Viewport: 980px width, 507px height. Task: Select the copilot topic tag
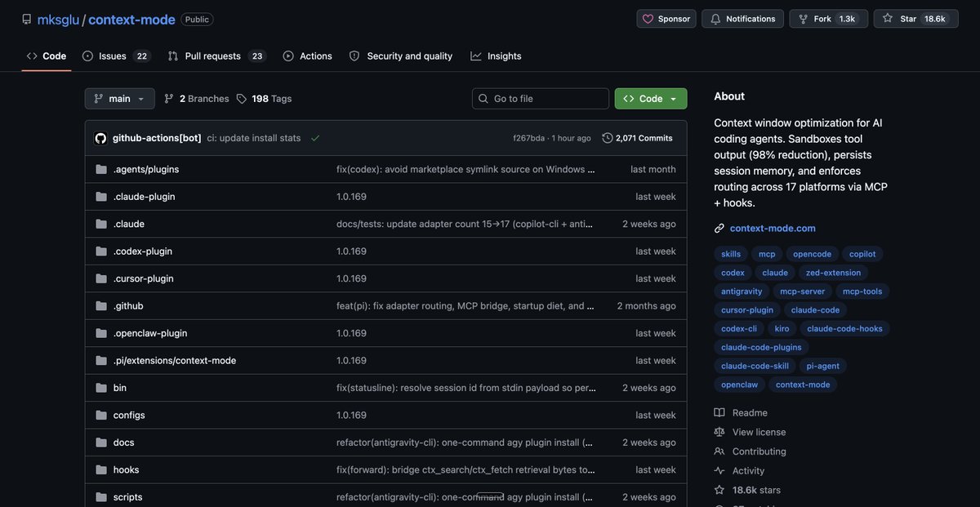(862, 254)
